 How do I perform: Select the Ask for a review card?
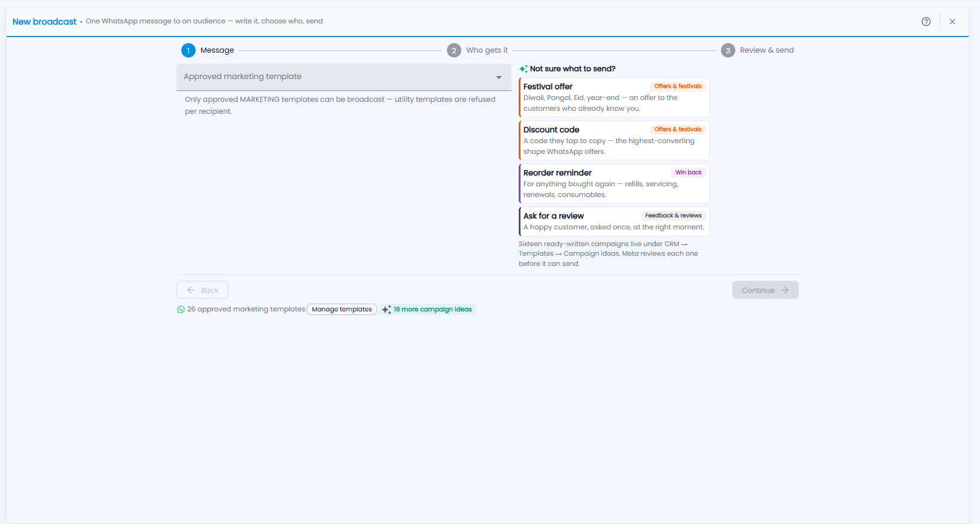pyautogui.click(x=614, y=222)
